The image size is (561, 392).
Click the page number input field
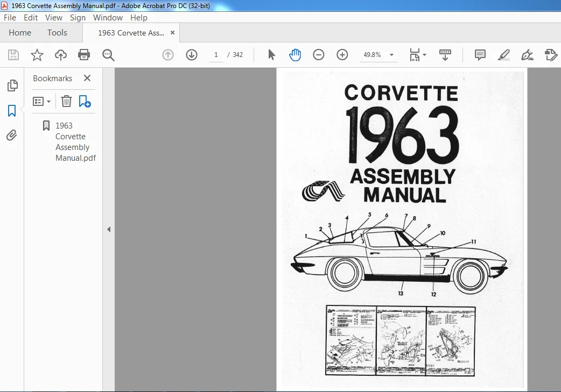click(216, 55)
